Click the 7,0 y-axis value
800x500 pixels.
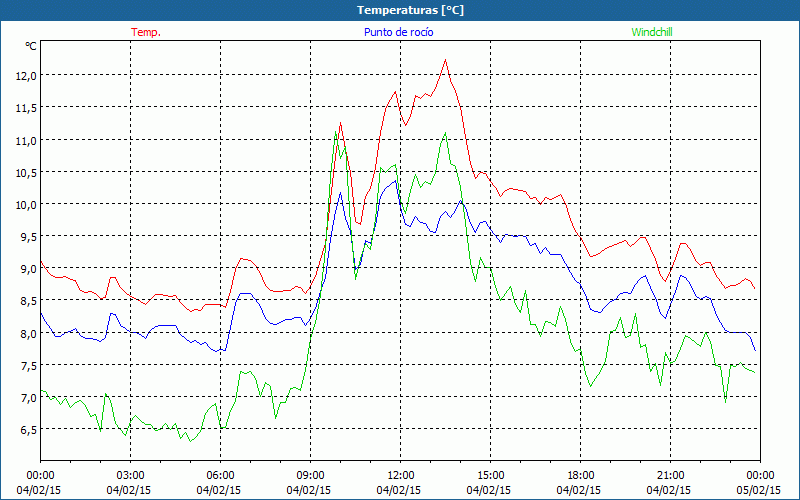[29, 397]
